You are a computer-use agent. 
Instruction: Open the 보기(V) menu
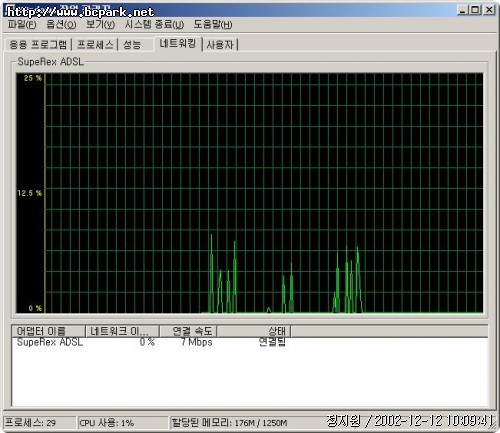click(x=100, y=24)
